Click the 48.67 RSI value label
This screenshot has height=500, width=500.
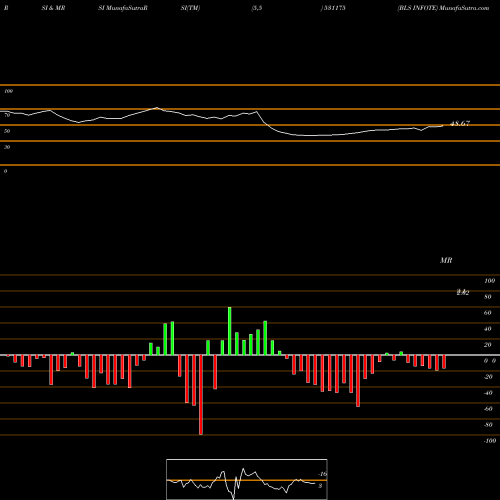pyautogui.click(x=460, y=124)
